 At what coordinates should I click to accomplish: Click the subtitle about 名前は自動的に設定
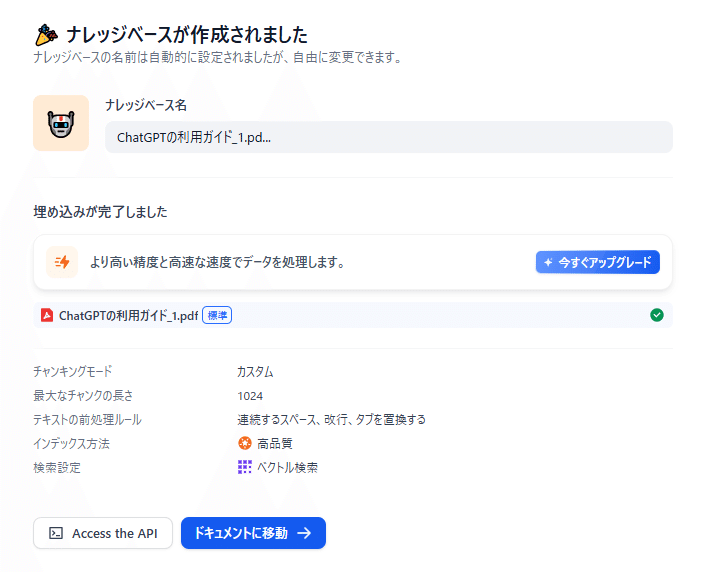click(218, 57)
